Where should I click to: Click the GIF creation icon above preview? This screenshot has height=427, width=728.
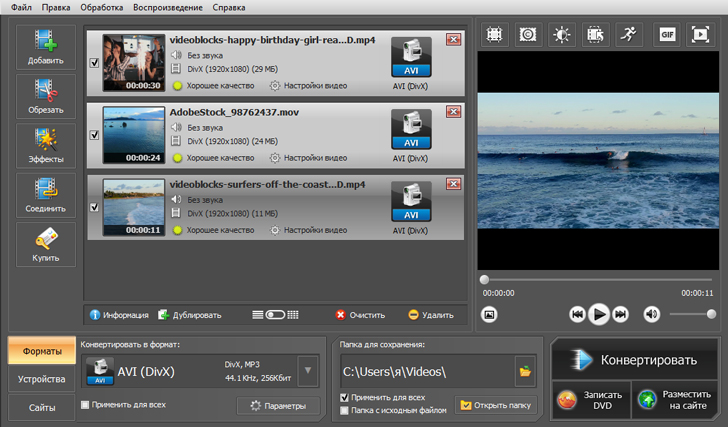tap(667, 35)
